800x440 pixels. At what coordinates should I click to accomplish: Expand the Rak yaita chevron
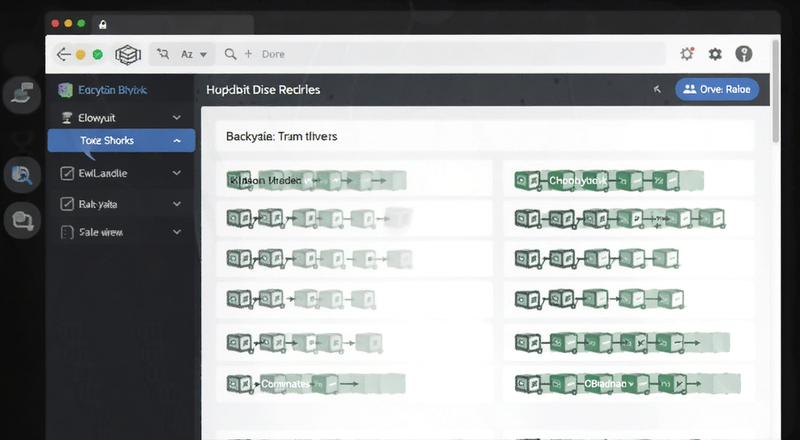(x=177, y=204)
